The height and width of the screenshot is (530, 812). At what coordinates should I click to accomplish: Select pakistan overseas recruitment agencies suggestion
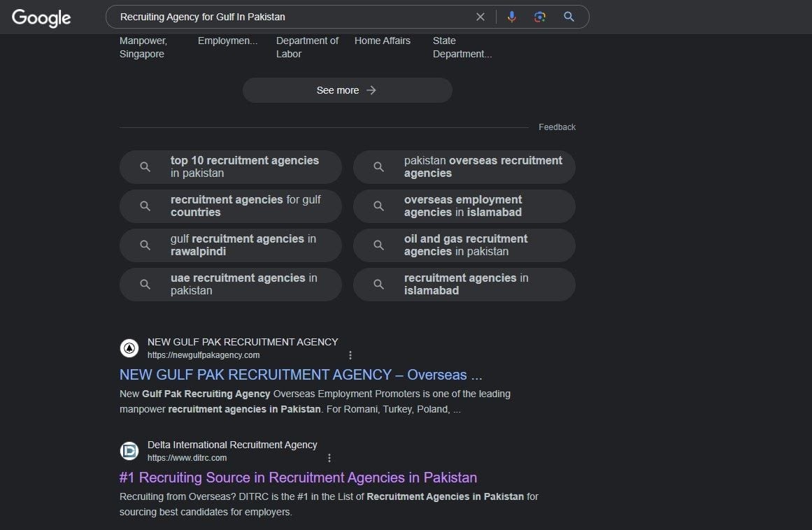464,167
